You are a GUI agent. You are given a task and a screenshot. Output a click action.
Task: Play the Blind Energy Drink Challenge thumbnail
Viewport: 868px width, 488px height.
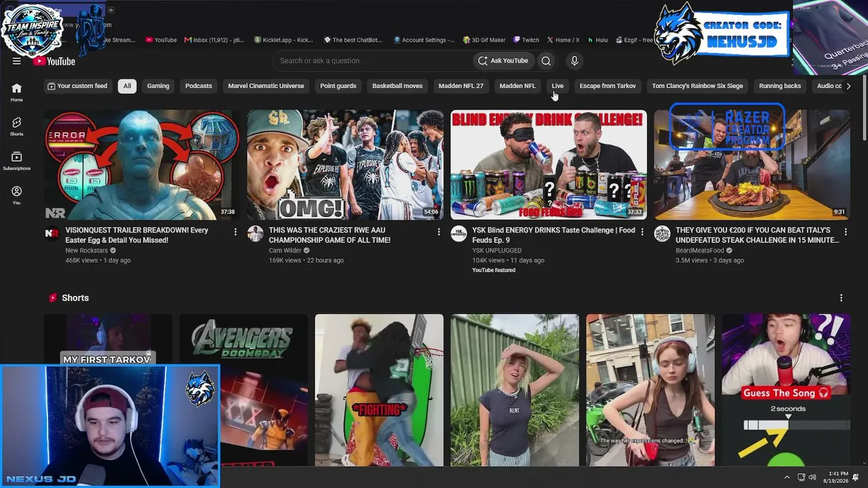pos(549,165)
